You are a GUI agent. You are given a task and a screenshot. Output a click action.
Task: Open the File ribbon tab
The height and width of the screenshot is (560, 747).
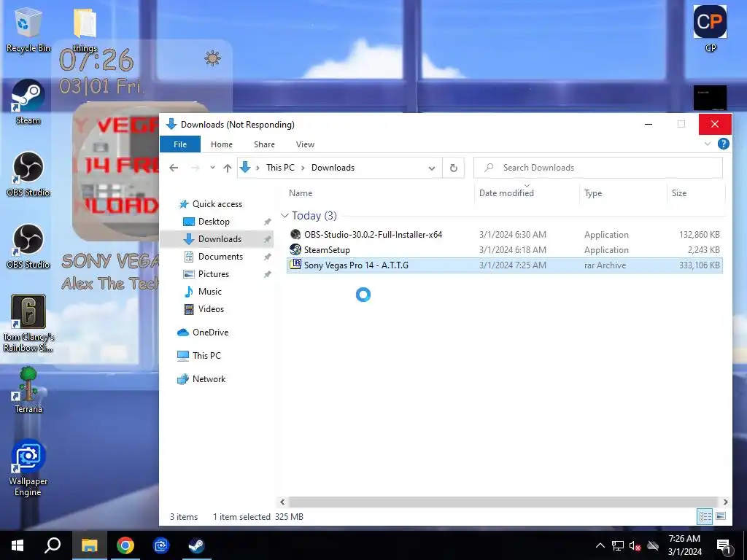(x=180, y=144)
